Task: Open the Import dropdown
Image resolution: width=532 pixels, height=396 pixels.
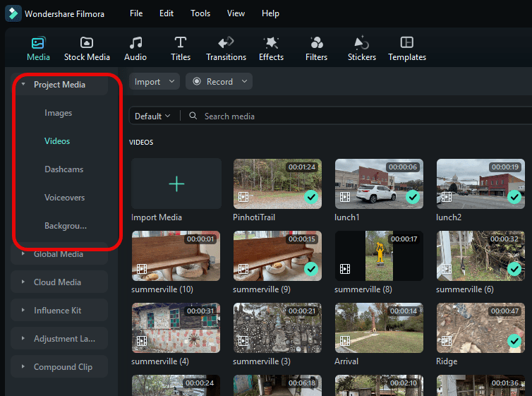Action: 154,82
